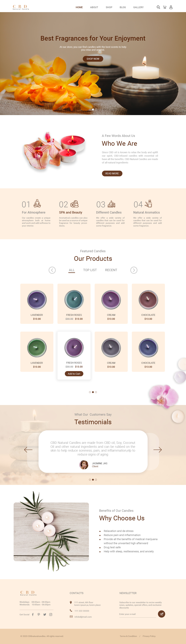Open the Instagram social icon in footer

(x=51, y=614)
